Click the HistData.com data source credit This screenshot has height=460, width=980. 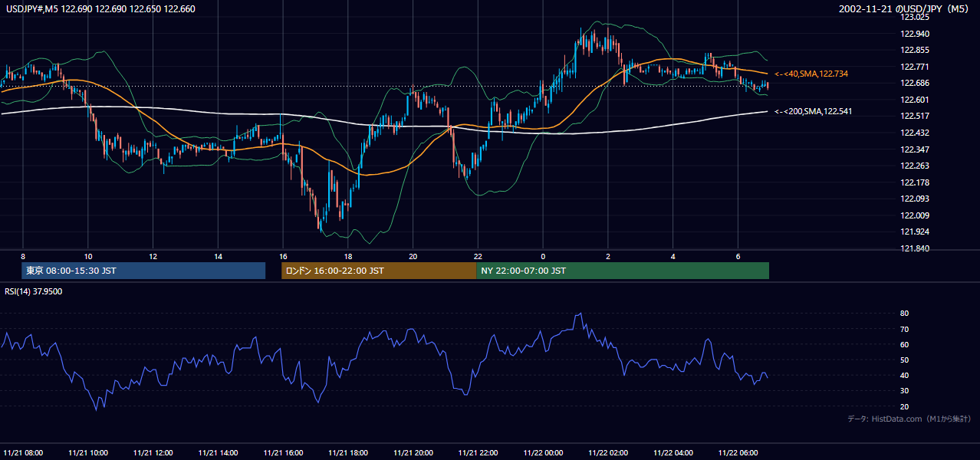pos(909,419)
